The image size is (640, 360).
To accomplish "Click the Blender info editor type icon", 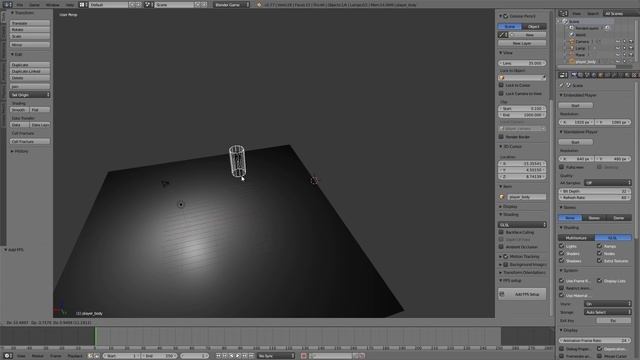I will pos(7,5).
